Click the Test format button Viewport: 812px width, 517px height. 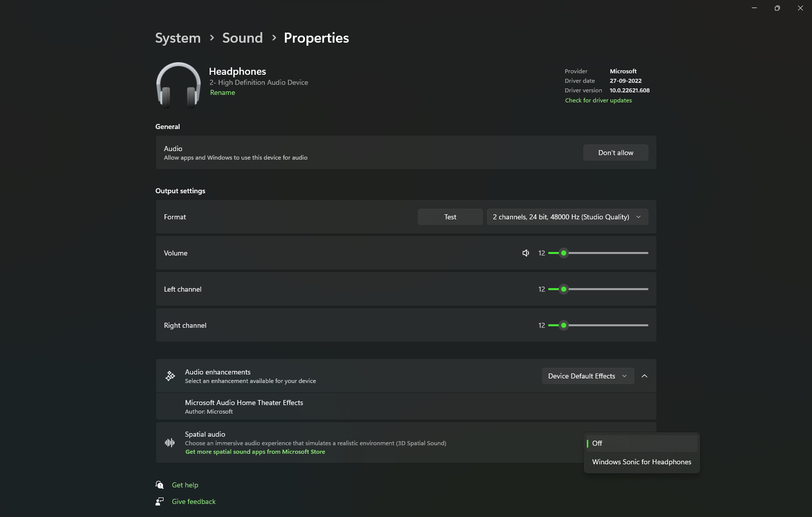[x=450, y=217]
